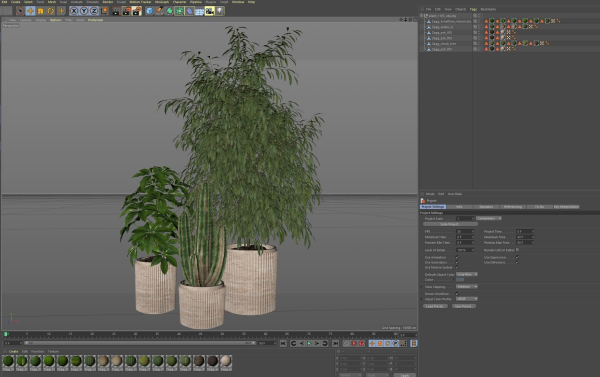This screenshot has height=377, width=600.
Task: Toggle visibility dots of Dagg_shrub_tree
Action: (x=479, y=43)
